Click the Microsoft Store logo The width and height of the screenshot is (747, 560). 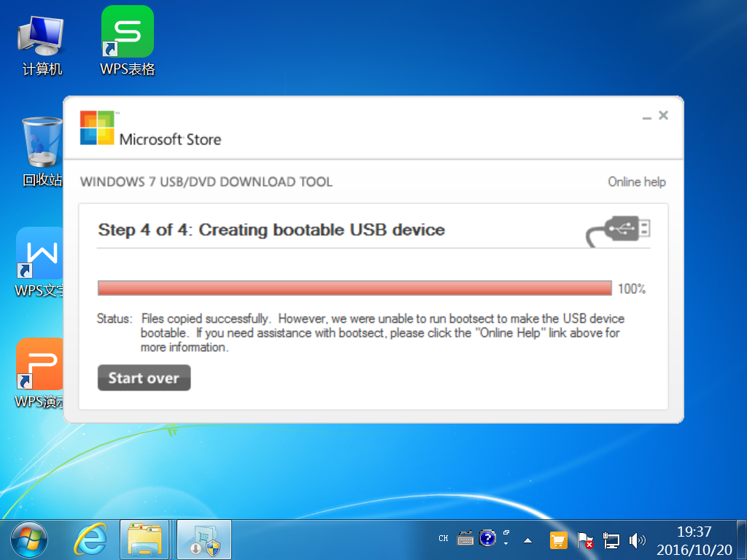coord(150,128)
